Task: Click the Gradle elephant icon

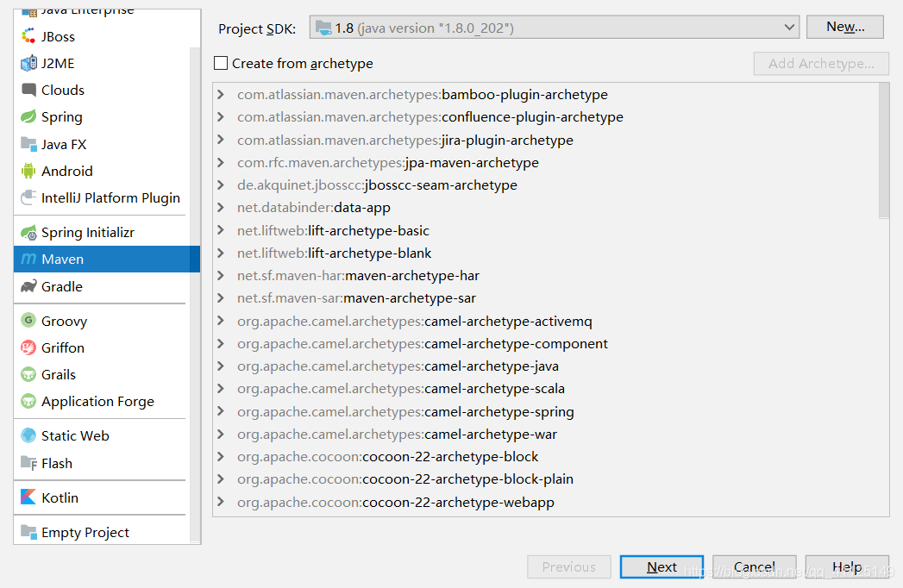Action: (28, 286)
